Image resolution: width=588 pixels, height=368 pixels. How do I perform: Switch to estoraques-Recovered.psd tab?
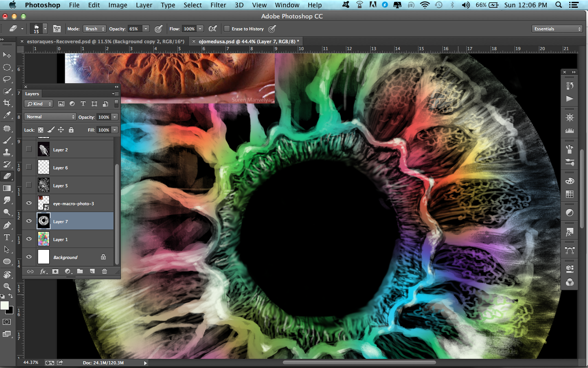tap(105, 41)
